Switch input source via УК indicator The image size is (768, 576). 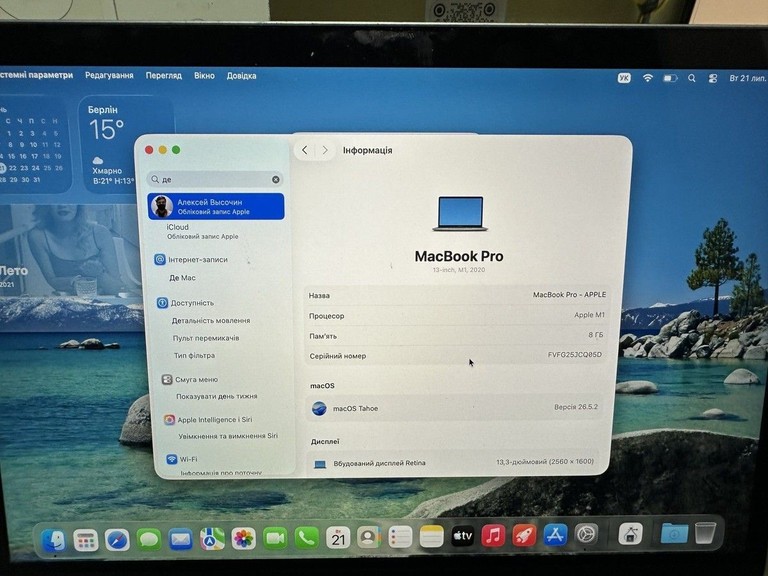[624, 78]
